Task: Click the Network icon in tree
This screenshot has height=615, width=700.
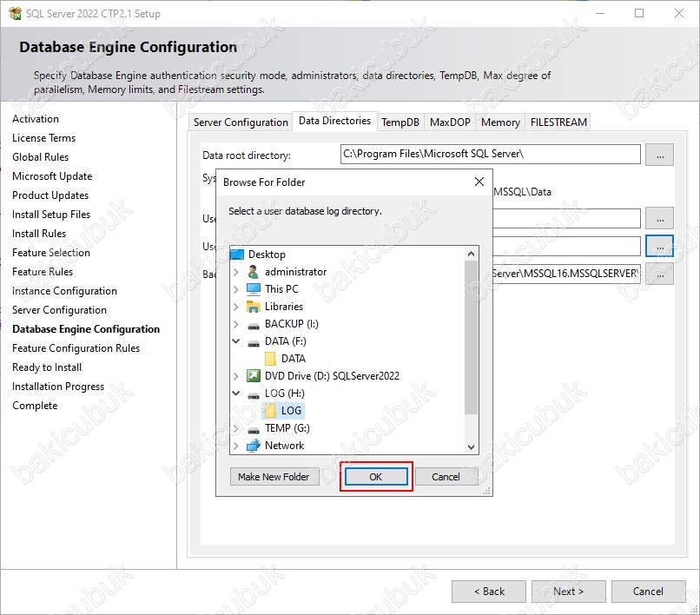Action: pyautogui.click(x=253, y=446)
